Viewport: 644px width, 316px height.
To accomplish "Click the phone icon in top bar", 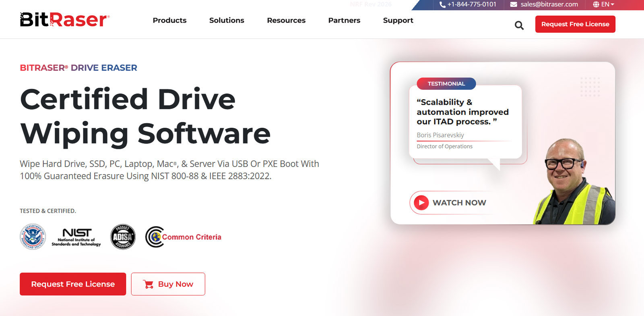I will coord(442,4).
